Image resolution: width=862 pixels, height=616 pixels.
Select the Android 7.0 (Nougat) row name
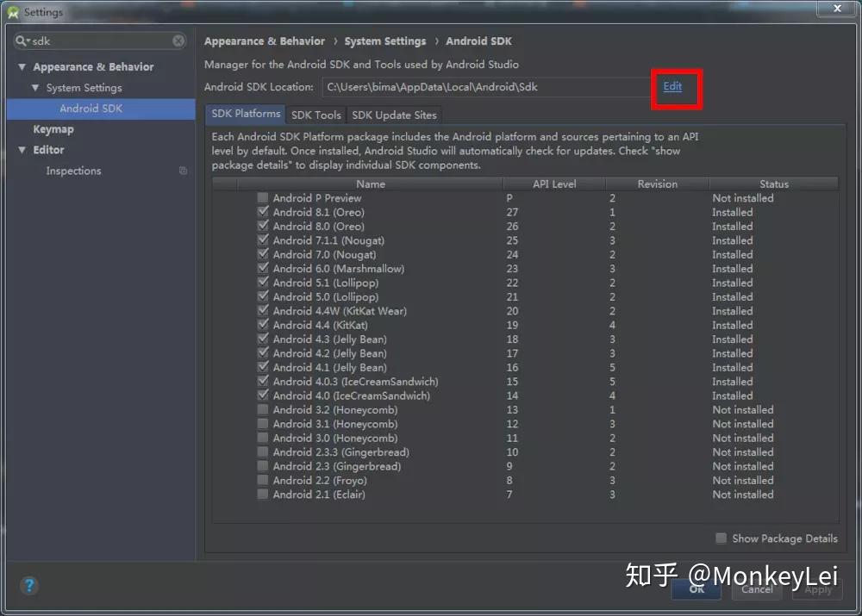(x=324, y=254)
